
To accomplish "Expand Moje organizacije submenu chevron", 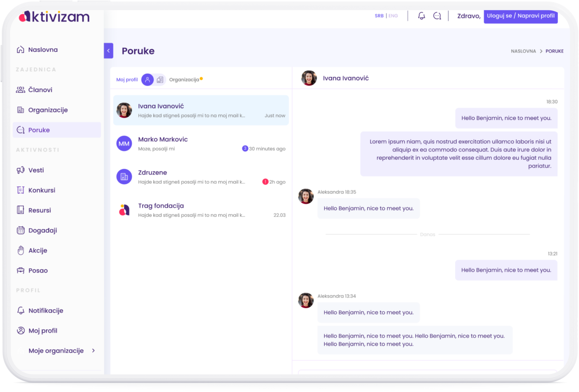I will pos(93,350).
